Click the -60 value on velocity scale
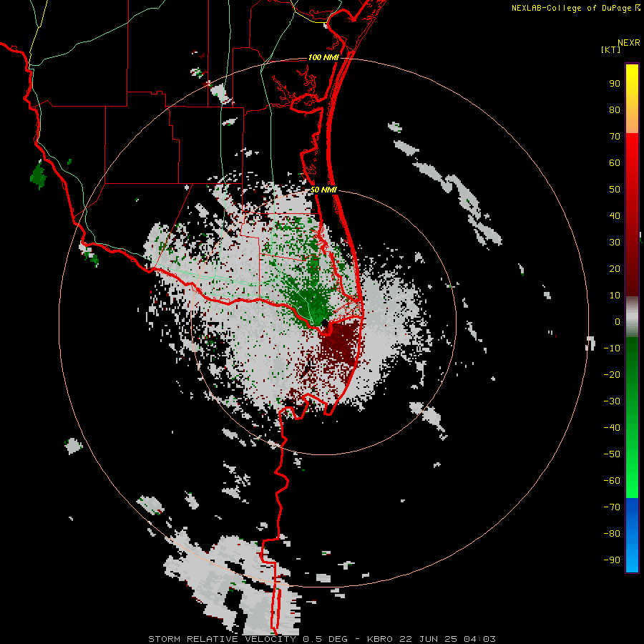 [x=612, y=481]
